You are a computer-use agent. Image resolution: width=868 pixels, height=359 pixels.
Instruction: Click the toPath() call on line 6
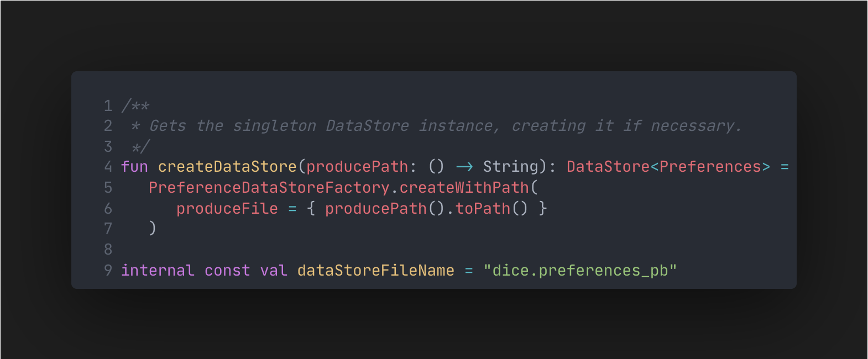point(491,209)
